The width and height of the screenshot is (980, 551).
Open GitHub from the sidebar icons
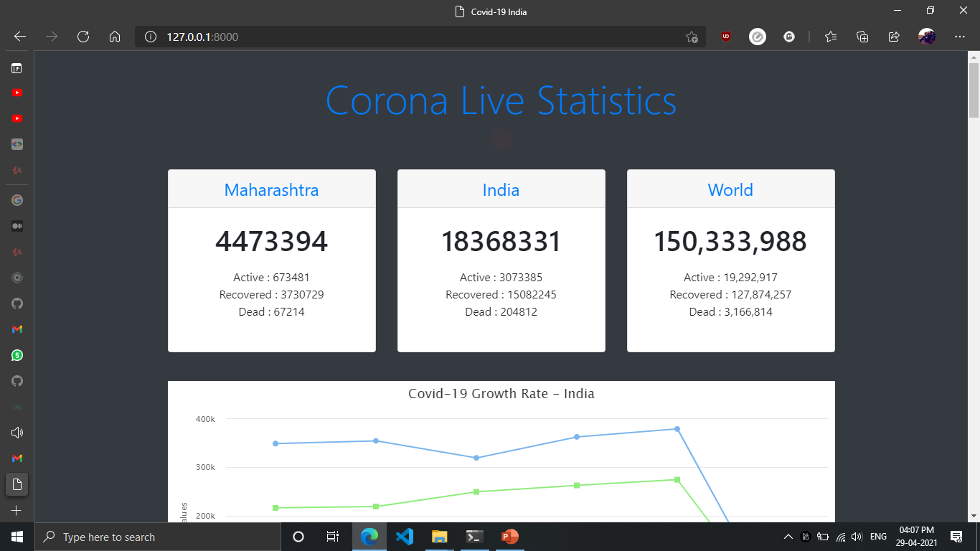click(x=16, y=303)
